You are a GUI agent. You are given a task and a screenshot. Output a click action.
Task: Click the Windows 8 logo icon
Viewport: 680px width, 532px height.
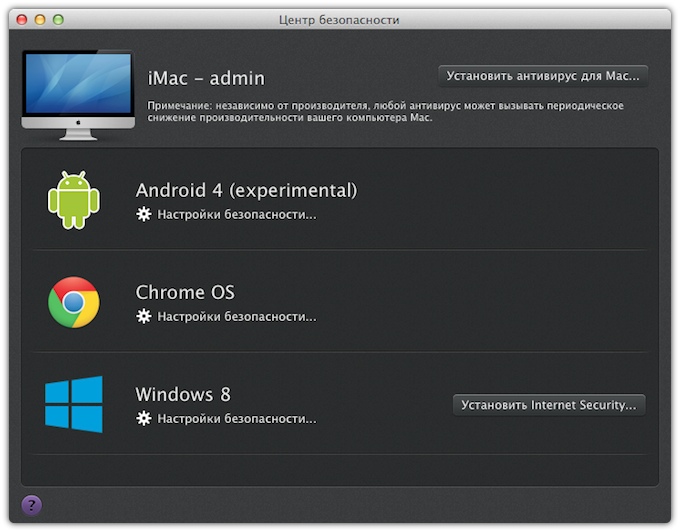click(x=74, y=404)
